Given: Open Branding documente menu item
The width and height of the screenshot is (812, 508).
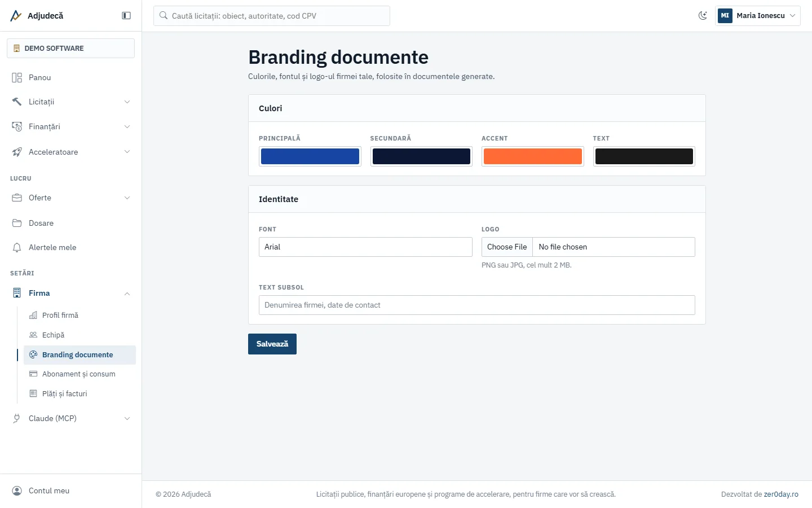Looking at the screenshot, I should 80,354.
